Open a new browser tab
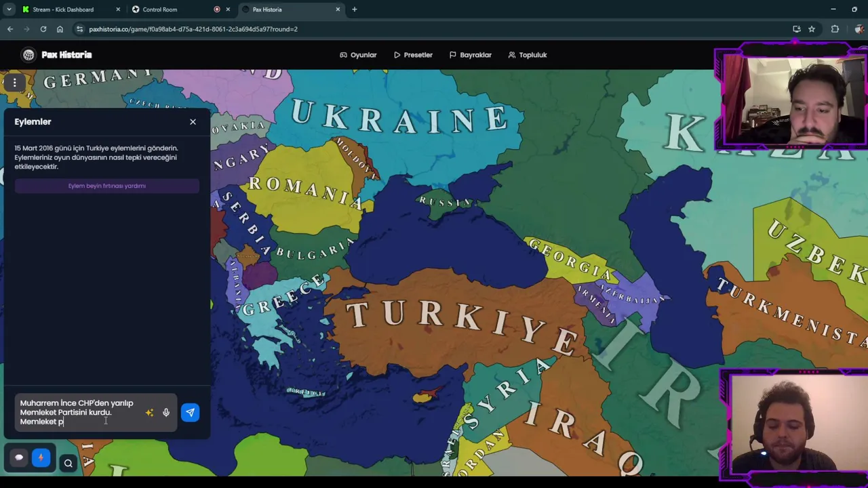The width and height of the screenshot is (868, 488). pos(354,9)
